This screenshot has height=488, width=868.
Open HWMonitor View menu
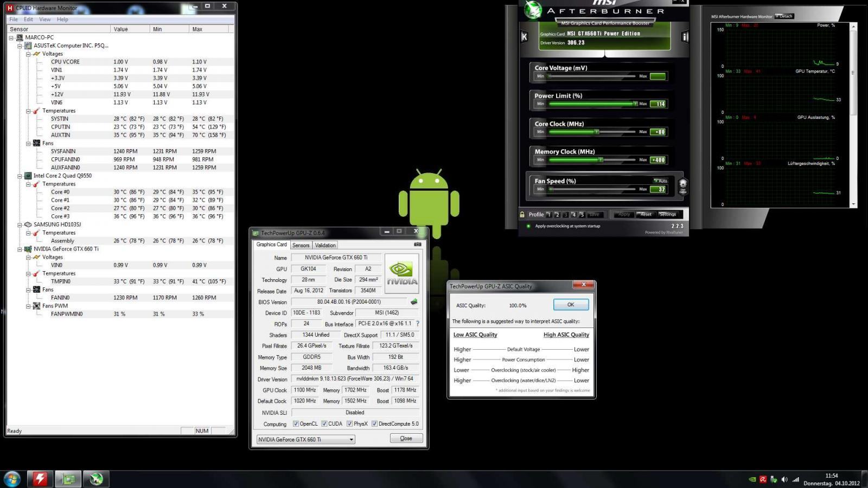coord(45,19)
